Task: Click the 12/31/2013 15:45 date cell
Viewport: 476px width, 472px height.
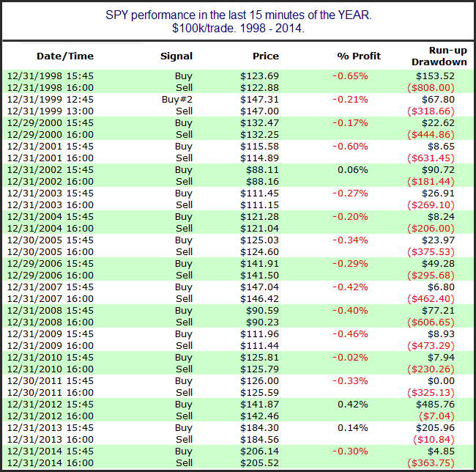Action: tap(51, 428)
